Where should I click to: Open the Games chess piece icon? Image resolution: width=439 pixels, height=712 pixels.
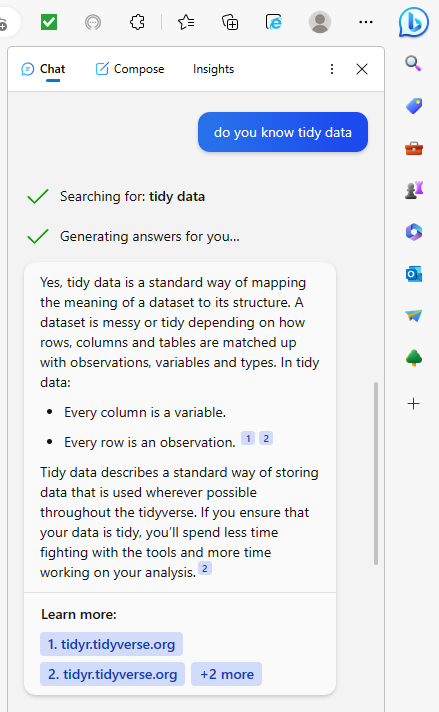(414, 190)
